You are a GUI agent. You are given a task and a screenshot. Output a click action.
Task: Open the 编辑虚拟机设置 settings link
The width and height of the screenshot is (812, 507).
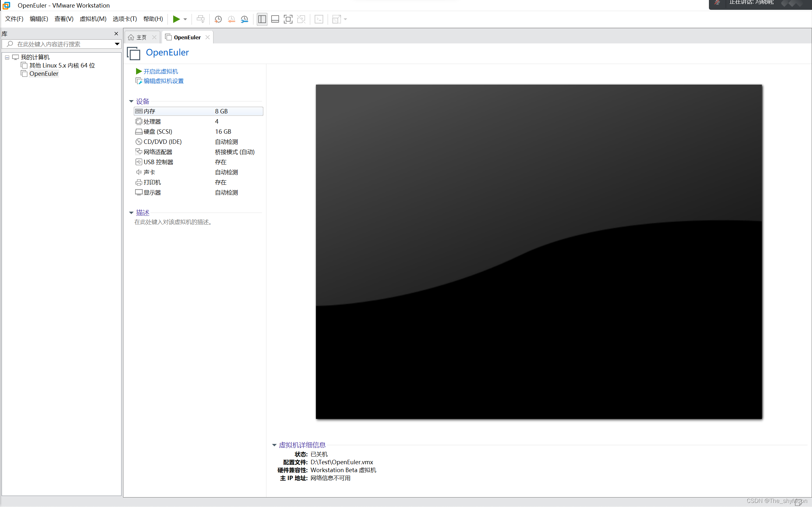click(163, 81)
